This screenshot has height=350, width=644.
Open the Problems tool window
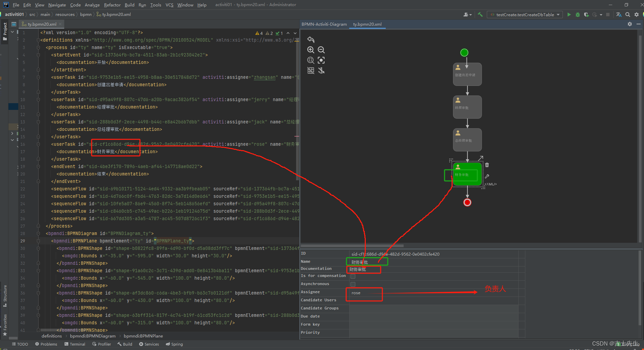tap(46, 344)
